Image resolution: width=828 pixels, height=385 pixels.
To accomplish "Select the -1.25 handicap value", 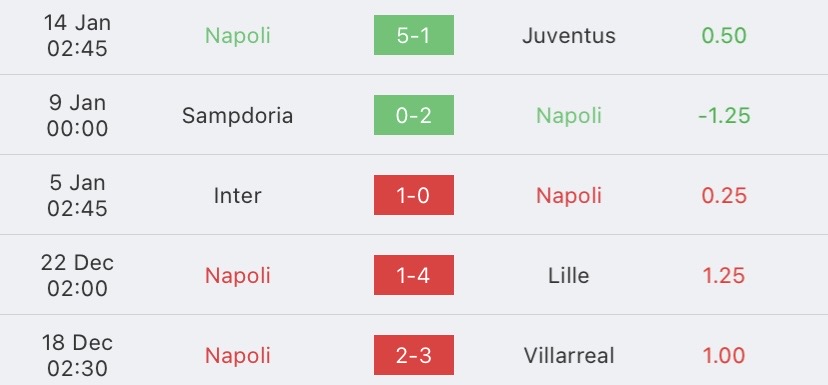I will pos(724,116).
